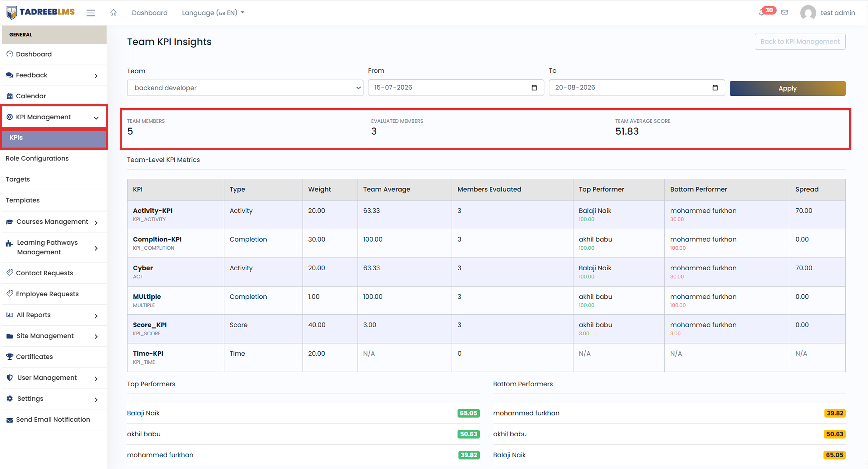Click the Dashboard gauge icon in sidebar
Image resolution: width=868 pixels, height=469 pixels.
point(10,54)
